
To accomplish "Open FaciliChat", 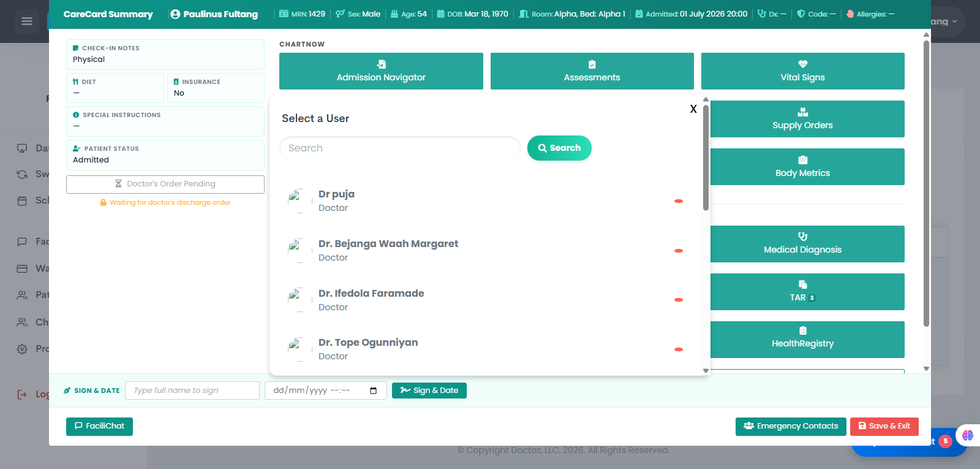I will 99,426.
